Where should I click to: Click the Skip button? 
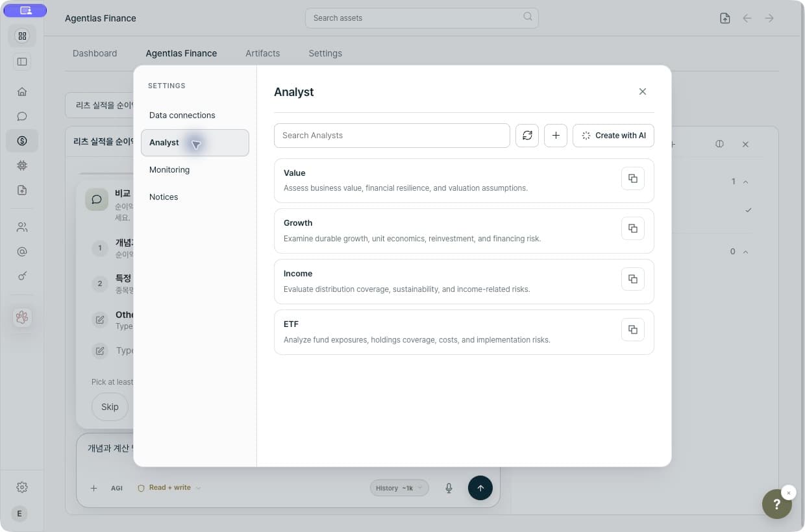coord(110,407)
